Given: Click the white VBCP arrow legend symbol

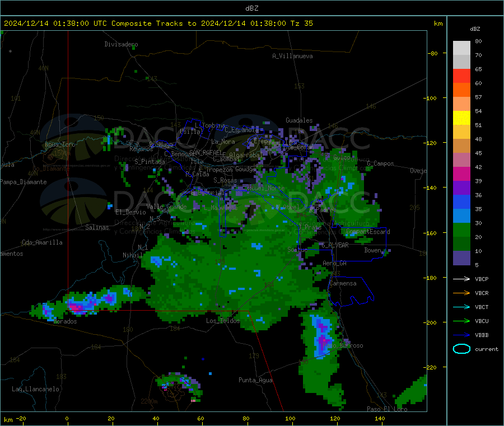Looking at the screenshot, I should [461, 279].
